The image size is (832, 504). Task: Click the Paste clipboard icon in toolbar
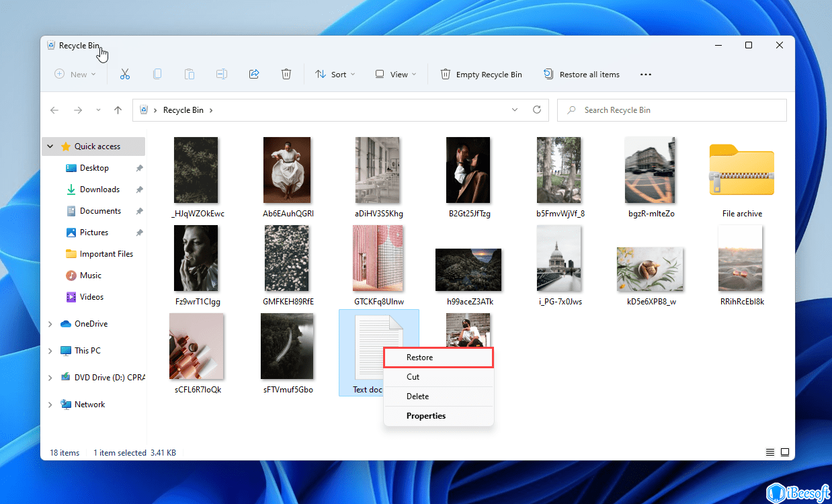pyautogui.click(x=190, y=75)
